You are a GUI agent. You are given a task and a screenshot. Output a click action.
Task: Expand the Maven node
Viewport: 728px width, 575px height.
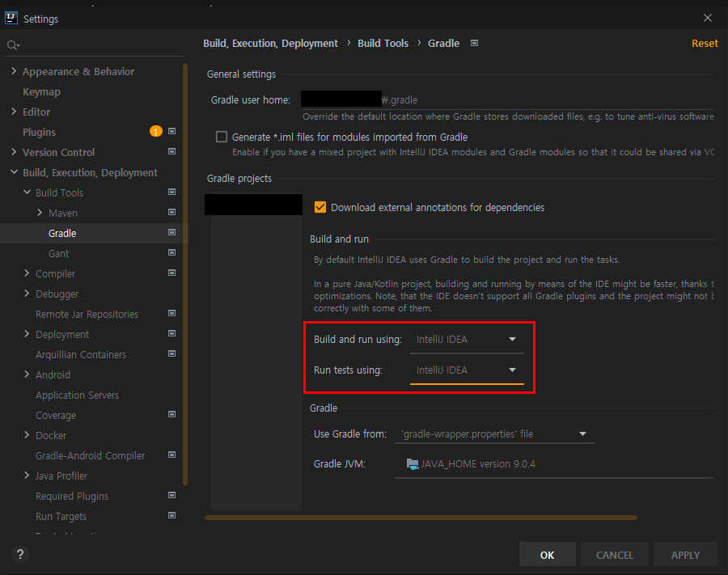(40, 213)
